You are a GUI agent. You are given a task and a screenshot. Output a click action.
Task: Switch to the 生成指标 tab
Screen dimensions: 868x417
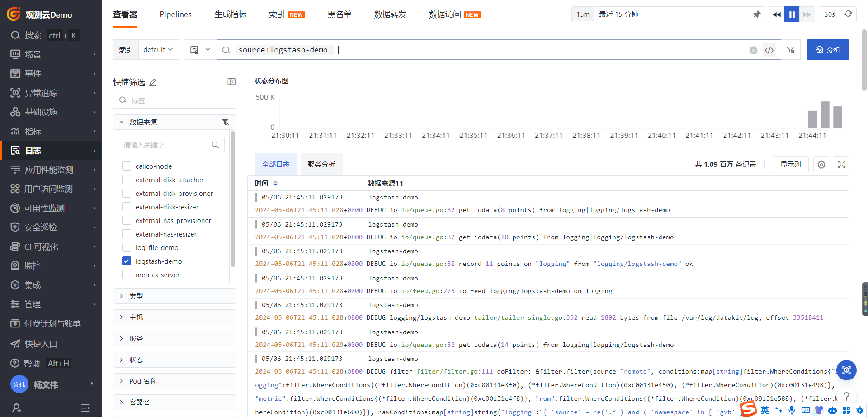point(230,14)
